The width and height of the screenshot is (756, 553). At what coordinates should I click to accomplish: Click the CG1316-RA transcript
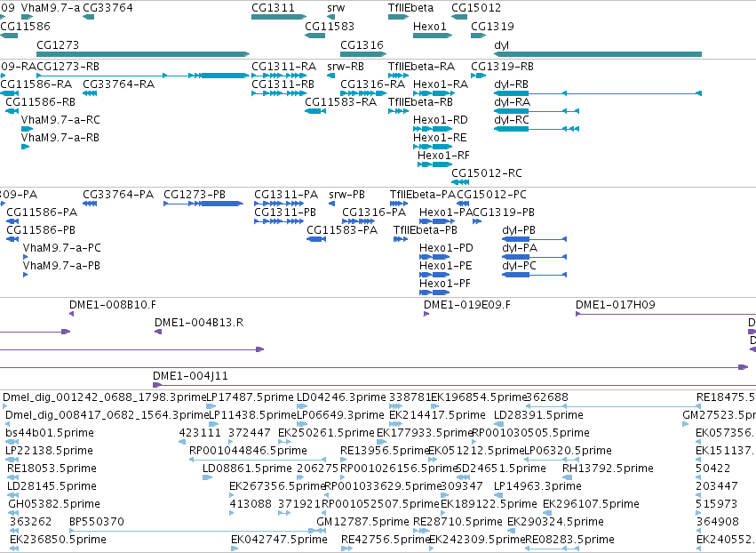tap(363, 93)
